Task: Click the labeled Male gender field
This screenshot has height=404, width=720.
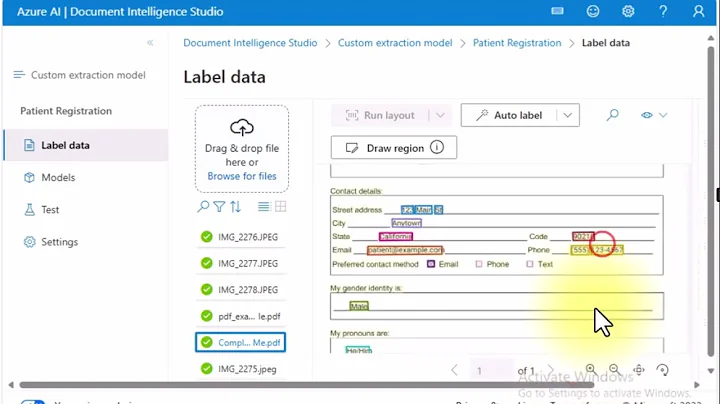Action: pyautogui.click(x=359, y=306)
